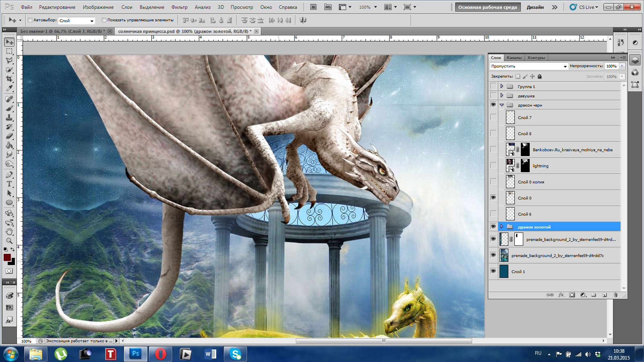The image size is (644, 362).
Task: Select the Pen tool
Action: (x=9, y=175)
